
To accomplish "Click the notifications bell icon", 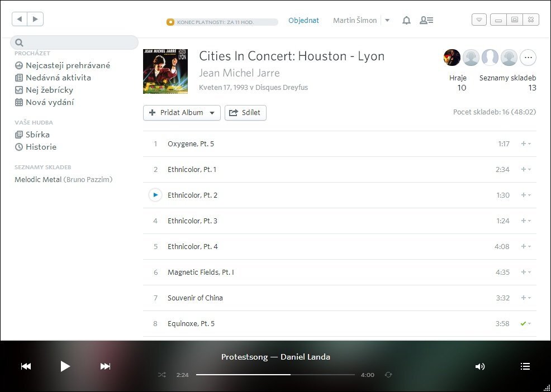I will point(406,20).
